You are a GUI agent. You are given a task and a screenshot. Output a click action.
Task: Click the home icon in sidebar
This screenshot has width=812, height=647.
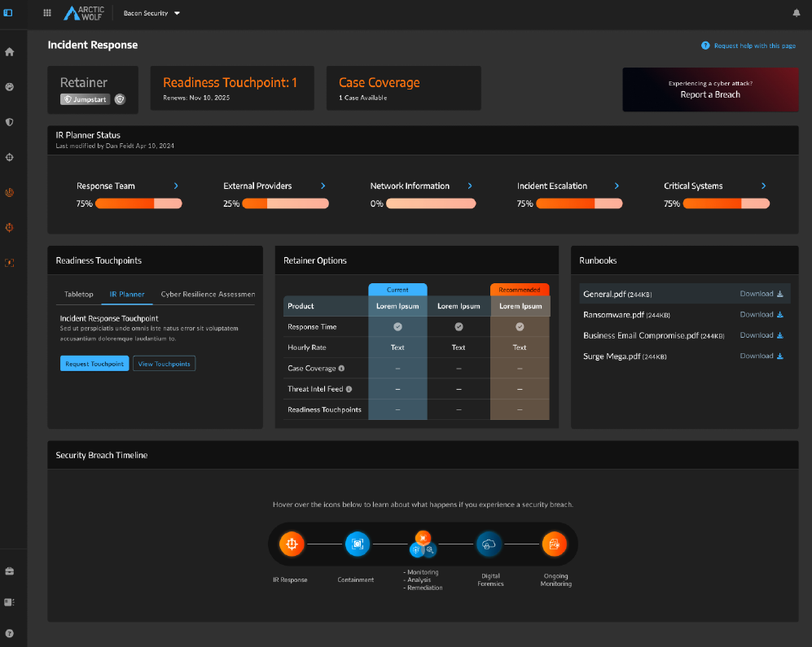(x=10, y=52)
